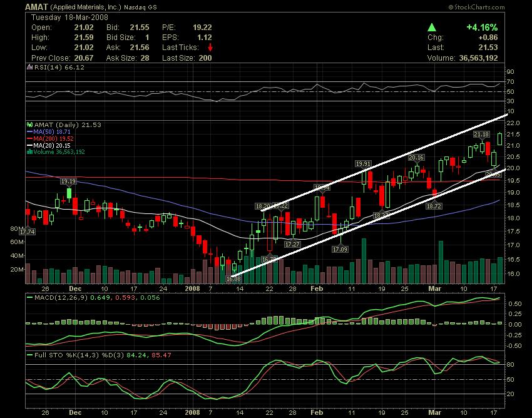This screenshot has width=532, height=418.
Task: Click the 90 level on RSI axis
Action: (x=511, y=71)
